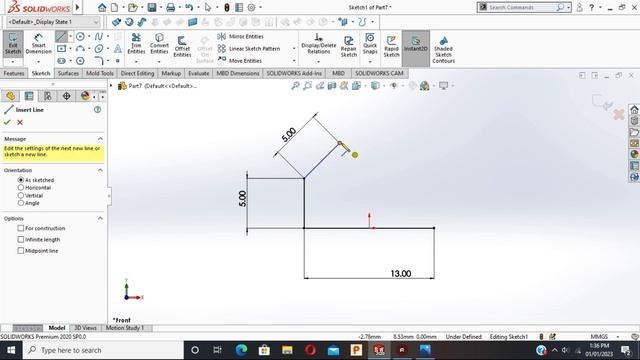Open Insert Line help icon
Screen dimensions: 640x360
(x=98, y=109)
